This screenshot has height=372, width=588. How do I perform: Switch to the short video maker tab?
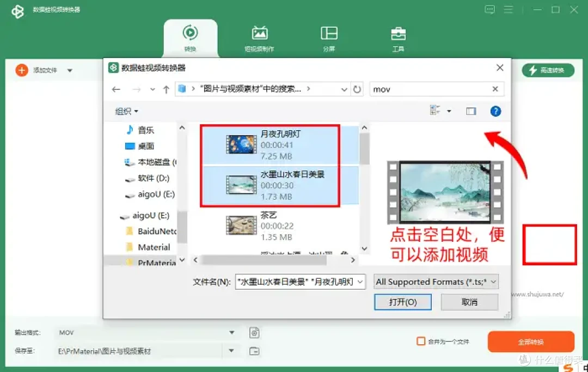point(260,38)
